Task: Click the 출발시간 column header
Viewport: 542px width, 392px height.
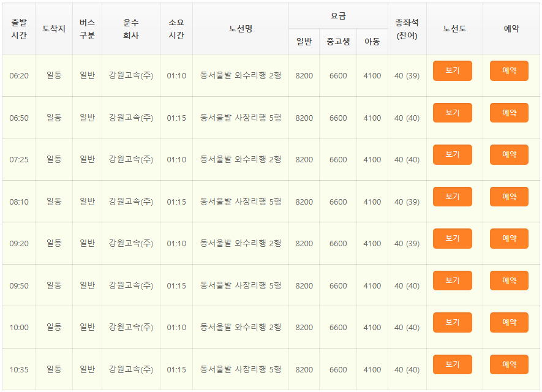Action: tap(19, 28)
